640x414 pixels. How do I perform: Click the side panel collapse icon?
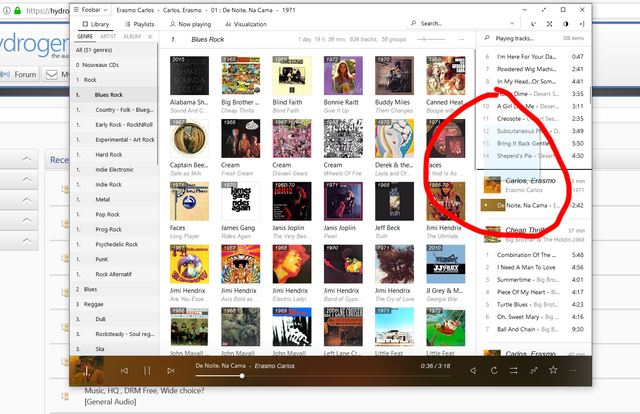[x=582, y=24]
